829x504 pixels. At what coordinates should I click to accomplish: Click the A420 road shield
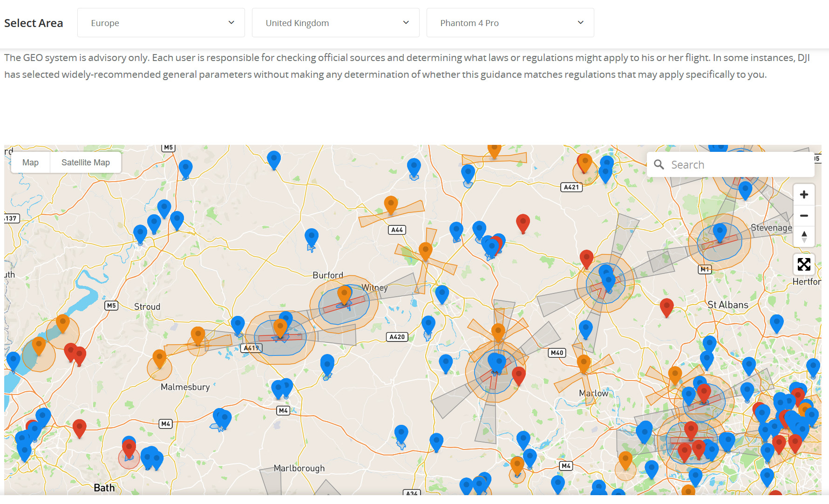click(397, 337)
